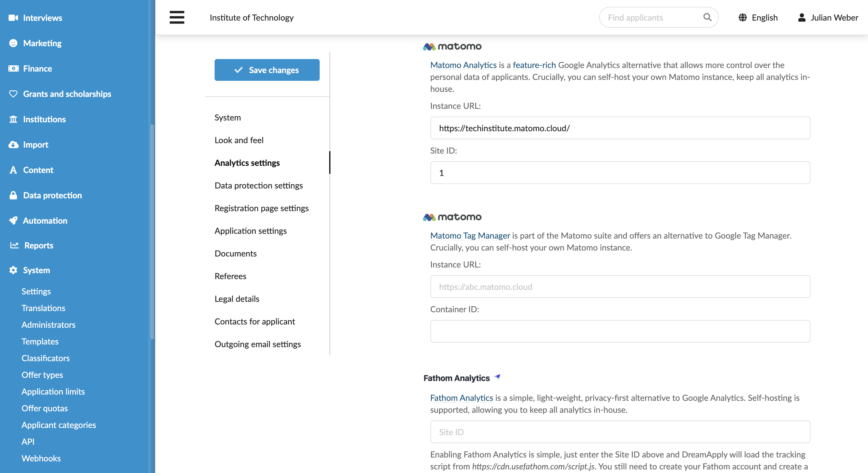868x473 pixels.
Task: Click the checkmark on Save changes
Action: (238, 70)
